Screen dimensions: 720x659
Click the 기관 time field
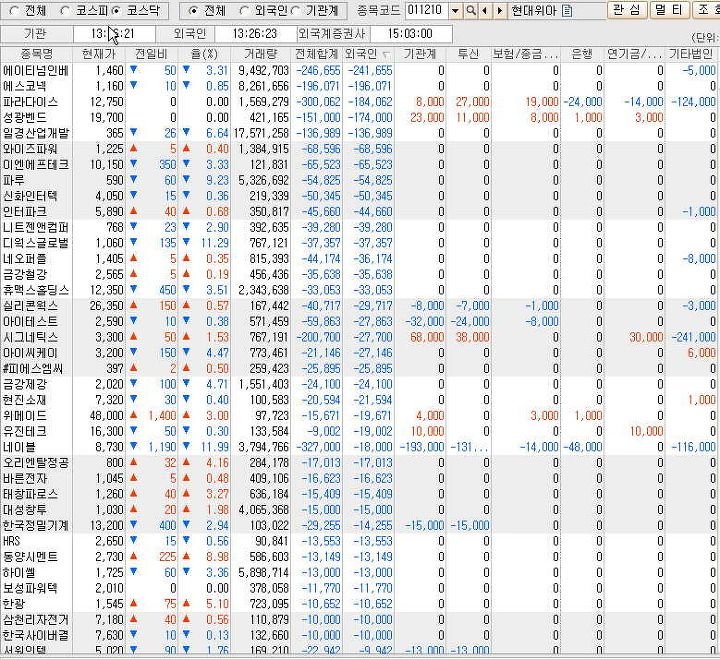click(114, 34)
